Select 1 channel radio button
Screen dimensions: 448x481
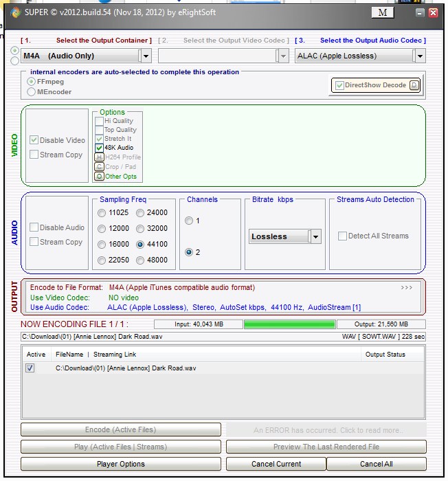click(x=189, y=221)
